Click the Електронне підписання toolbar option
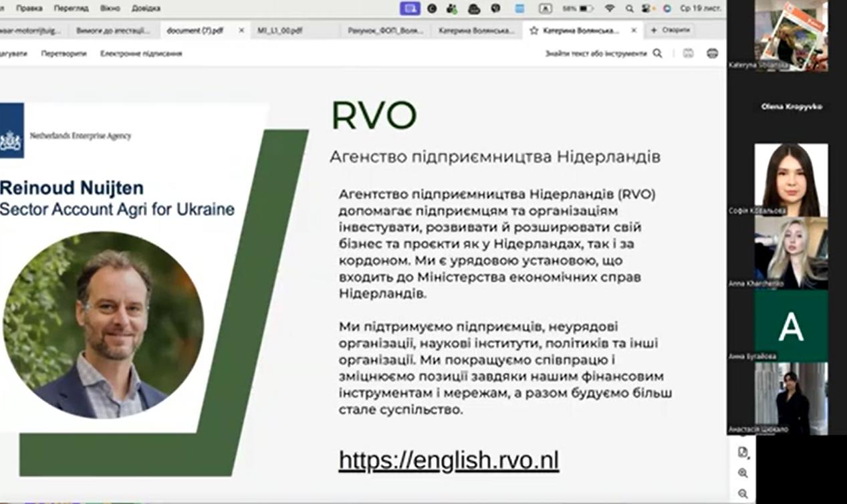The image size is (847, 504). [x=141, y=53]
